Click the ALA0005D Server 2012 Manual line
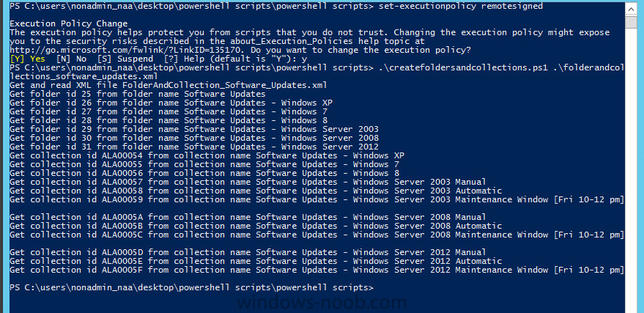Image resolution: width=644 pixels, height=313 pixels. [248, 252]
